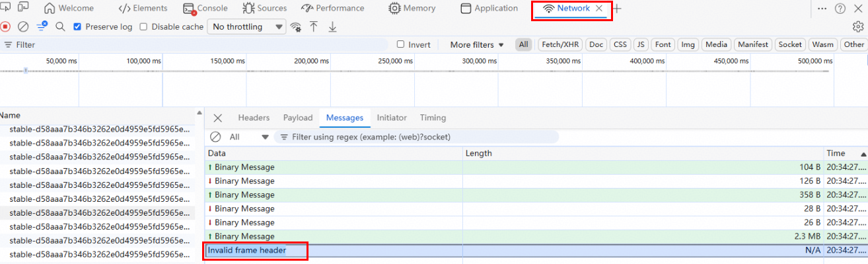Filter requests by Fetch/XHR
Image resolution: width=868 pixels, height=264 pixels.
coord(560,44)
